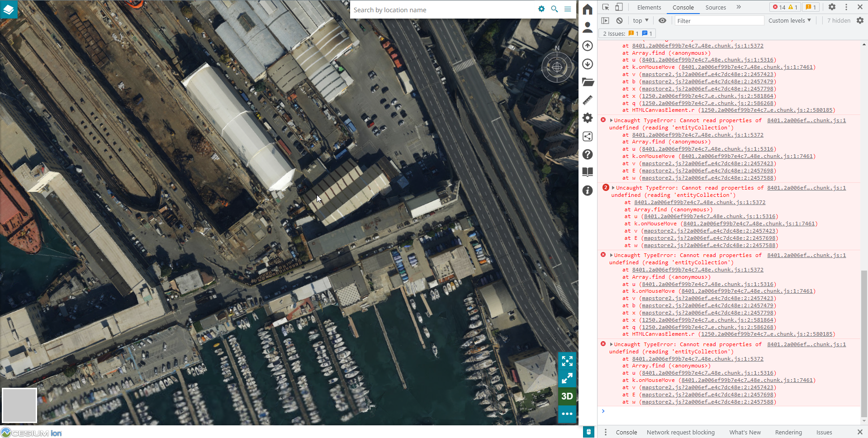
Task: Open the background layer thumbnail selector
Action: point(19,405)
